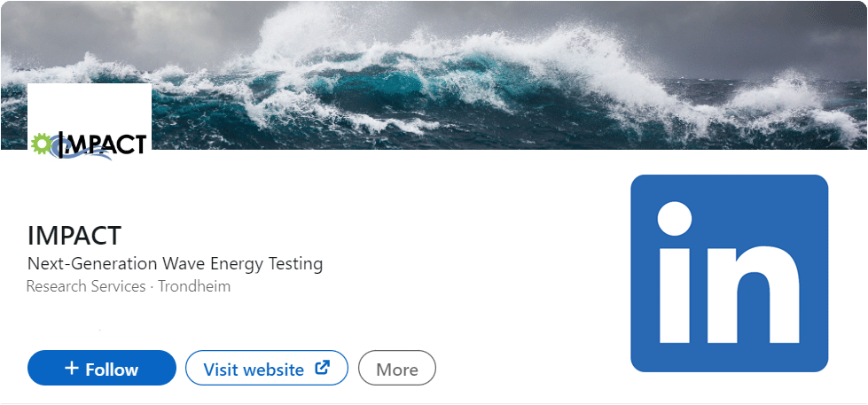Click the green gear in IMPACT logo

(41, 144)
